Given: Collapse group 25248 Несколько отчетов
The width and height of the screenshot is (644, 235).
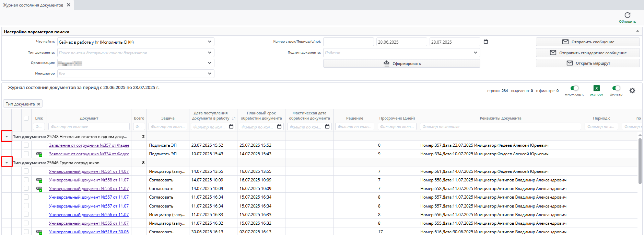Looking at the screenshot, I should tap(7, 136).
